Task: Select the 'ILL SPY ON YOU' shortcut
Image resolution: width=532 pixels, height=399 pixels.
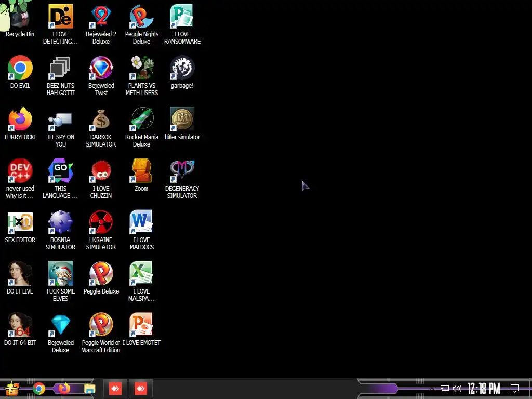Action: tap(60, 119)
